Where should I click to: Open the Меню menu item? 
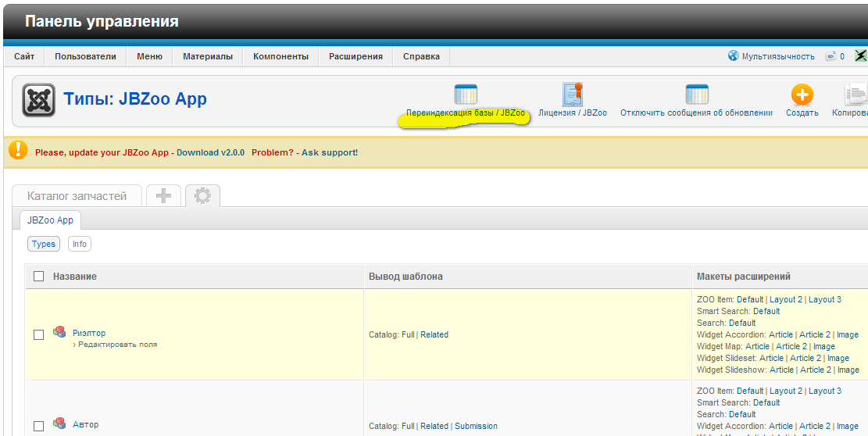[x=149, y=56]
